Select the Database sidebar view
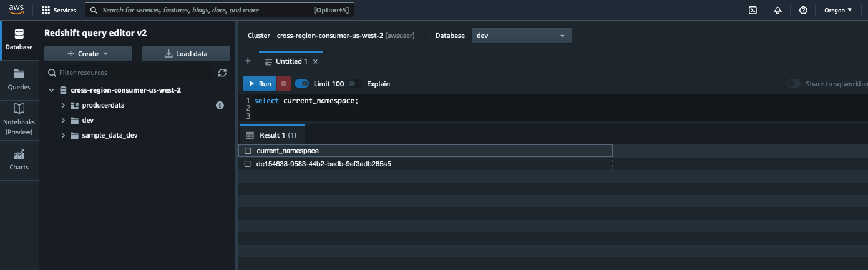Image resolution: width=868 pixels, height=270 pixels. coord(19,40)
